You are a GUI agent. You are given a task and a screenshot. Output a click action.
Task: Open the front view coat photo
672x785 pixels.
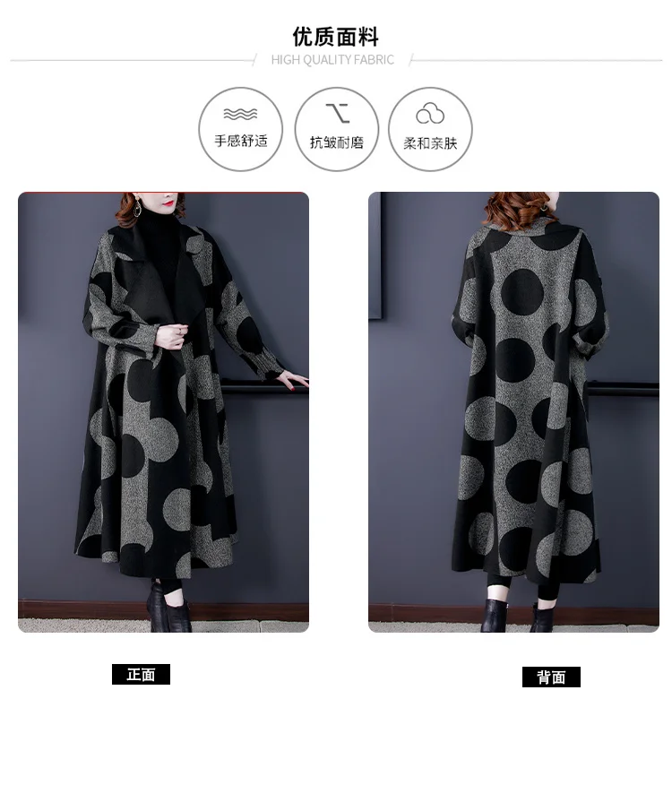164,412
